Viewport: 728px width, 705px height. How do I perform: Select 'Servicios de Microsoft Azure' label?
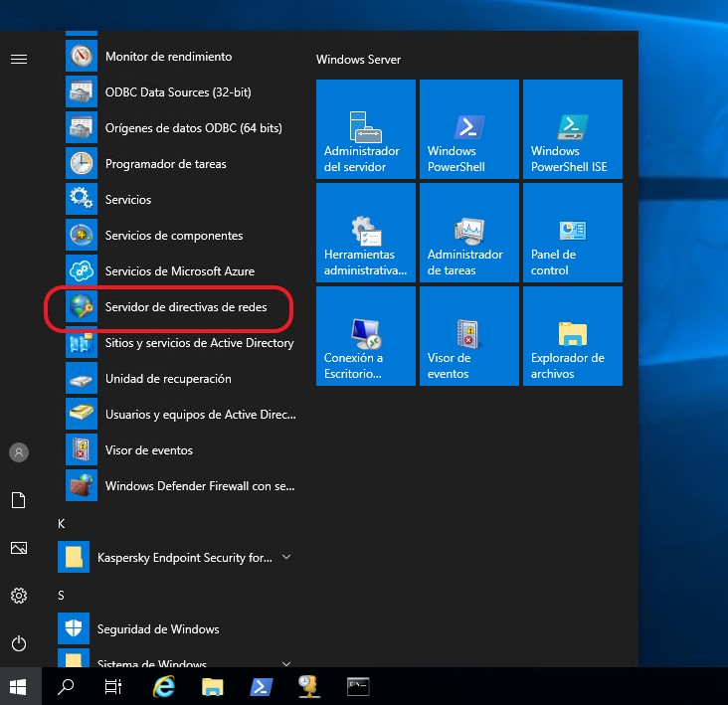(180, 271)
